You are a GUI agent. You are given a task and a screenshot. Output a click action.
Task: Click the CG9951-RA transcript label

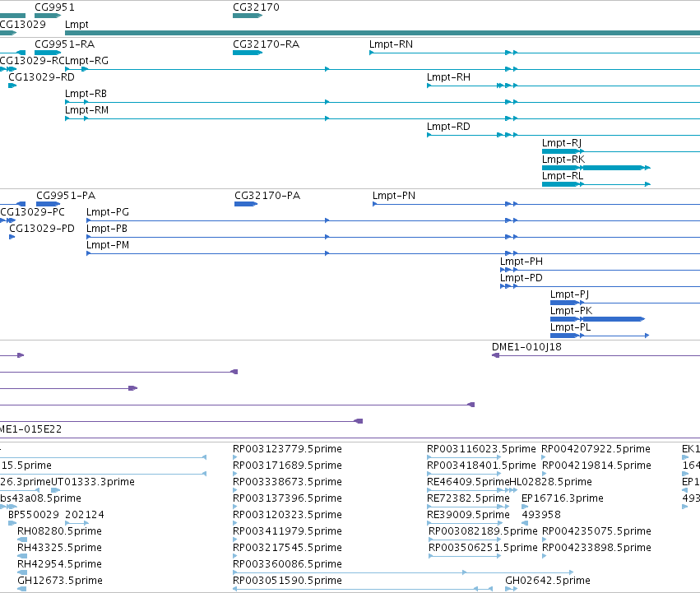(64, 44)
